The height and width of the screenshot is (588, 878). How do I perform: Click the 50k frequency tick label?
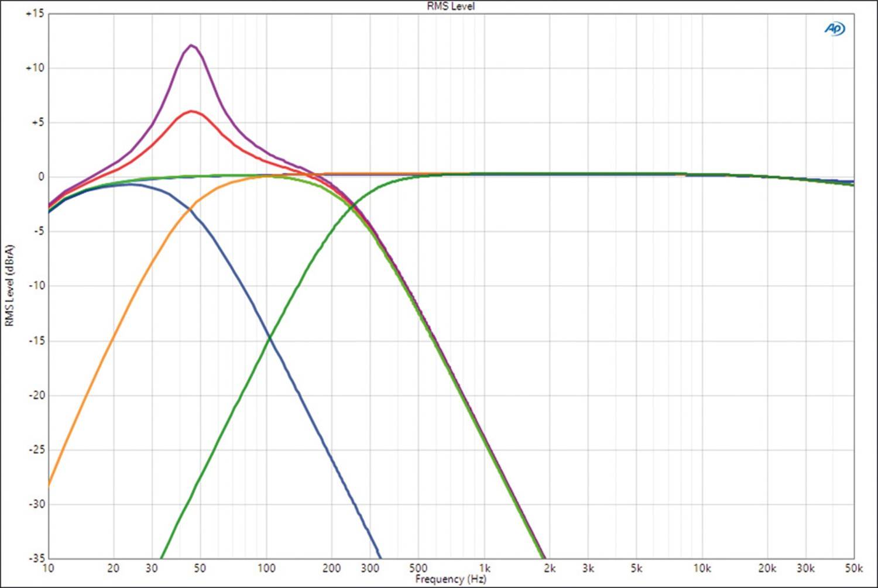coord(854,568)
